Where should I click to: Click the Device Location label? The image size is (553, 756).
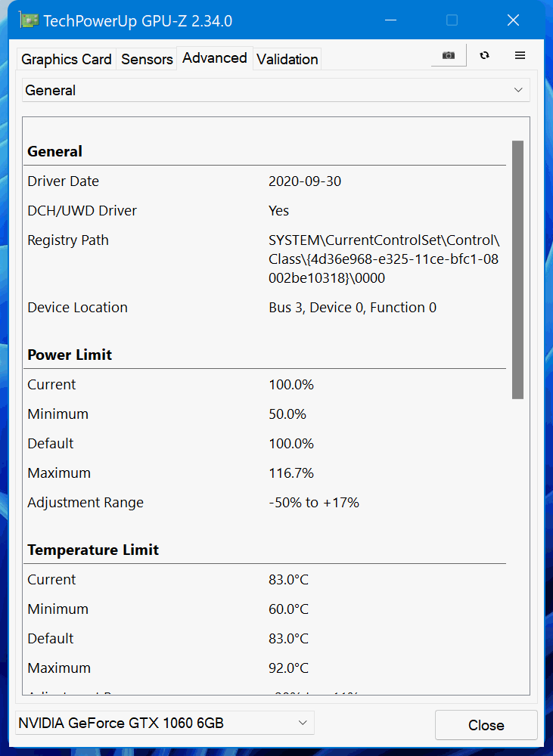pos(78,308)
